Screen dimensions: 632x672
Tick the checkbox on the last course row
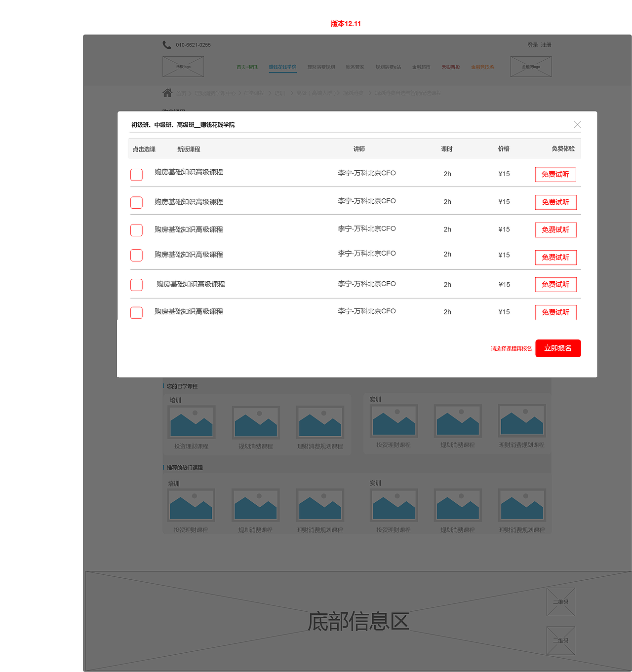[136, 313]
